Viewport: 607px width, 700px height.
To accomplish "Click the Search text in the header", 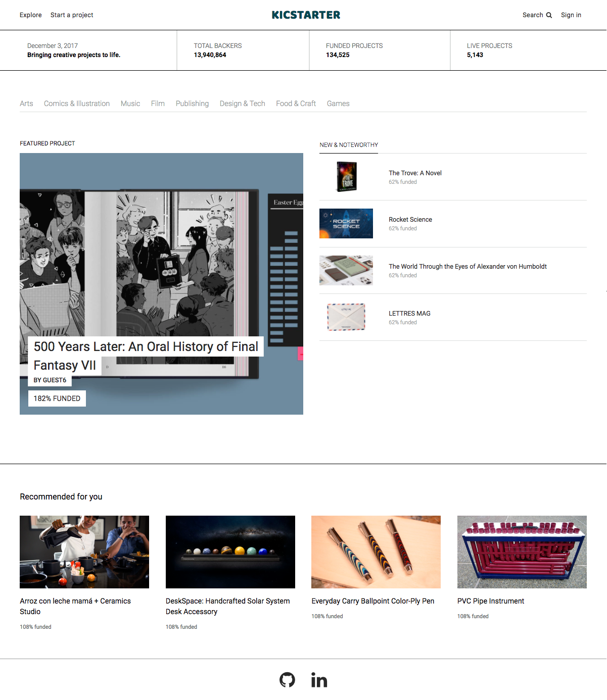I will coord(533,15).
